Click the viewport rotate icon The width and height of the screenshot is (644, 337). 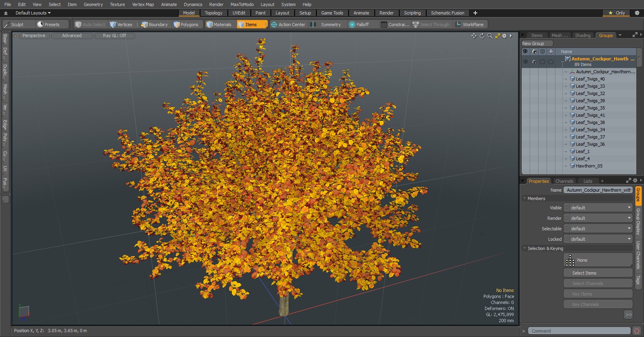pos(482,36)
